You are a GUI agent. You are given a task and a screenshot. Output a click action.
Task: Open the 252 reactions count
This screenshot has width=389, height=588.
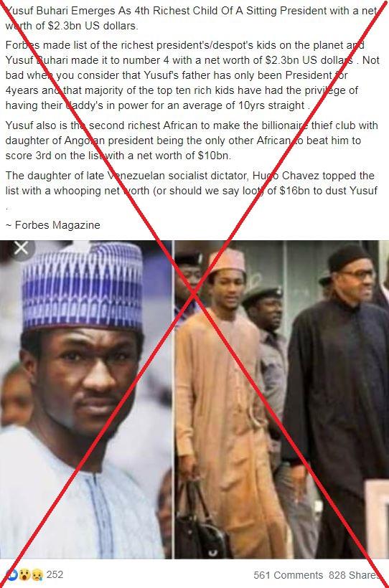[x=55, y=574]
